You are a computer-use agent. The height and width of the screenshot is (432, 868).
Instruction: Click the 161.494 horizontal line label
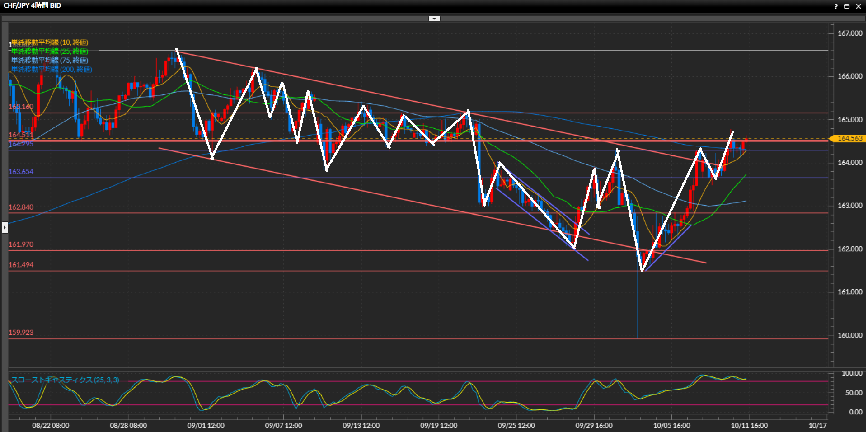coord(21,265)
